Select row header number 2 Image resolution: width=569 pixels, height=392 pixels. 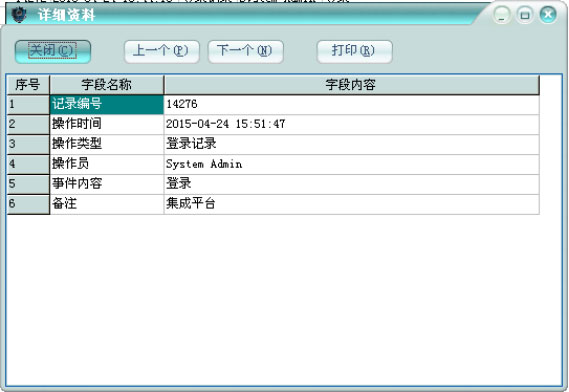[x=28, y=124]
